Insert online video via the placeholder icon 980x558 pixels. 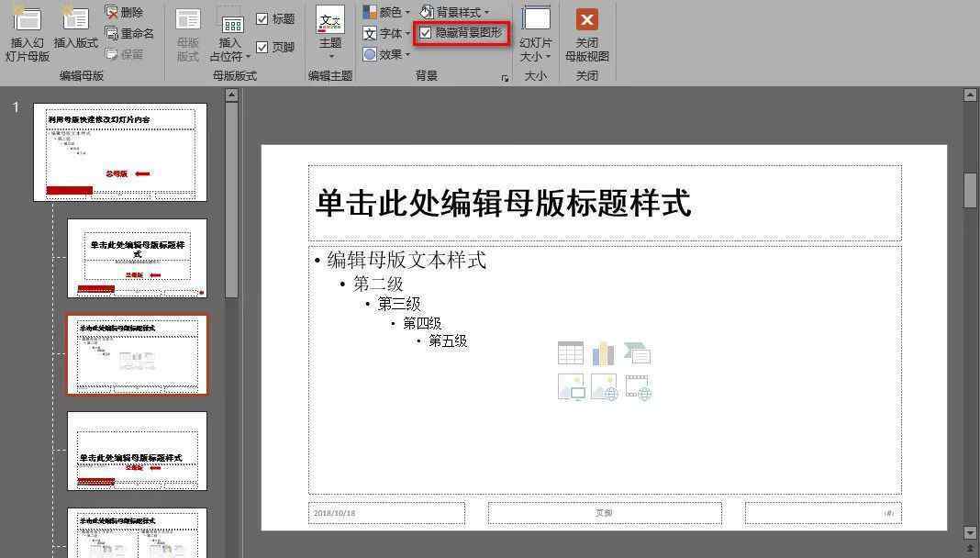[638, 387]
